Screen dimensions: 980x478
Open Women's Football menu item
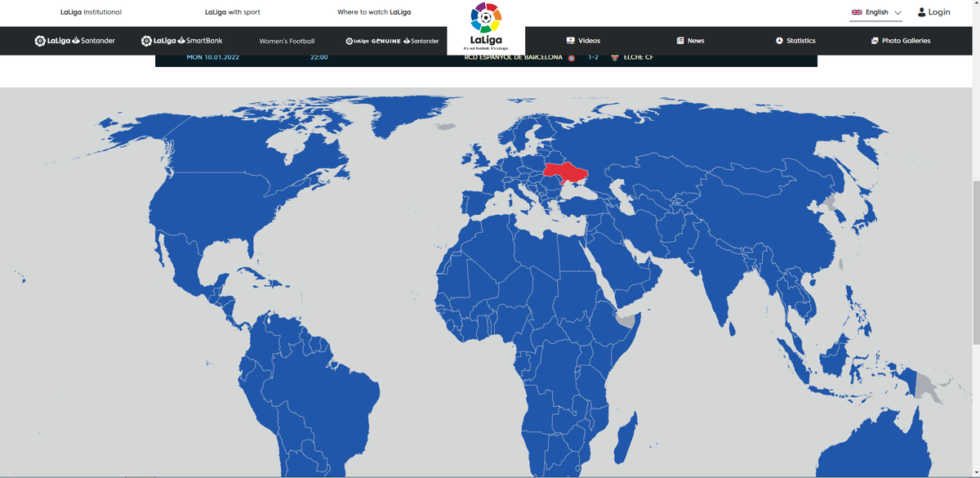click(x=287, y=41)
